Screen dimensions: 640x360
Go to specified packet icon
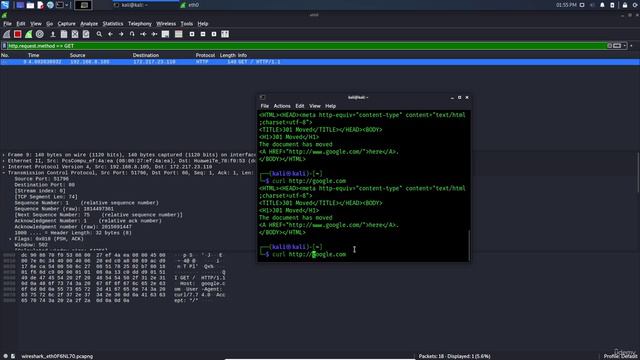132,34
